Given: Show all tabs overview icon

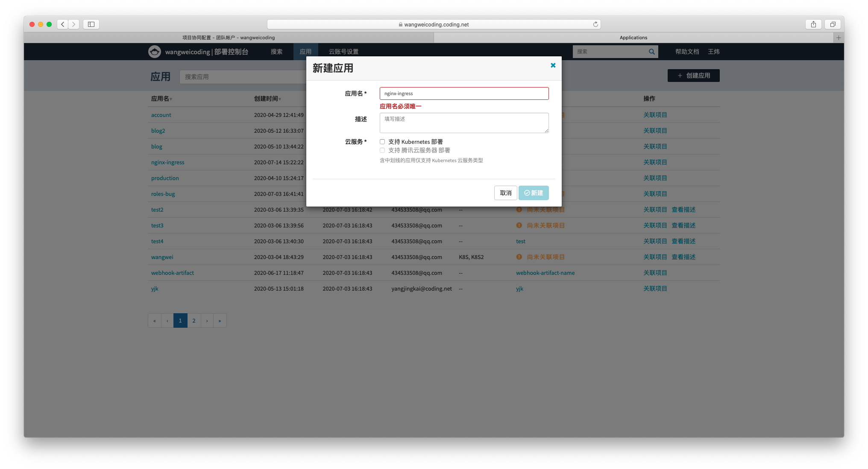Looking at the screenshot, I should (x=833, y=24).
